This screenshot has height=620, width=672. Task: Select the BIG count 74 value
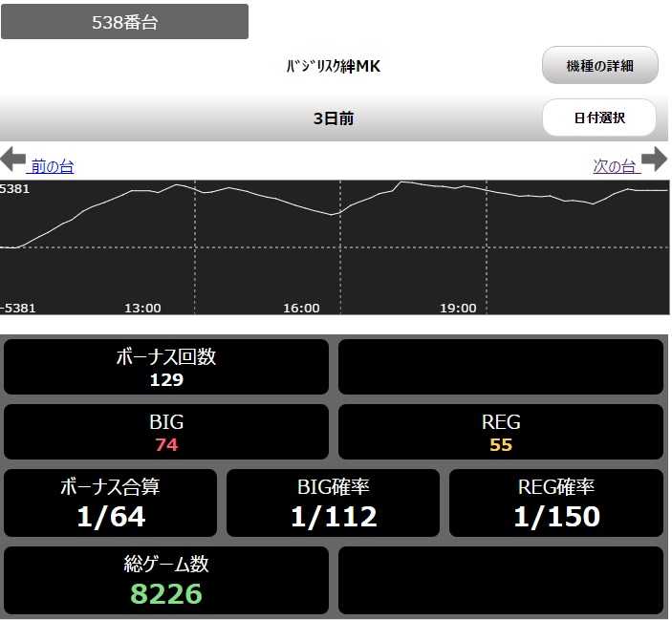pyautogui.click(x=166, y=444)
